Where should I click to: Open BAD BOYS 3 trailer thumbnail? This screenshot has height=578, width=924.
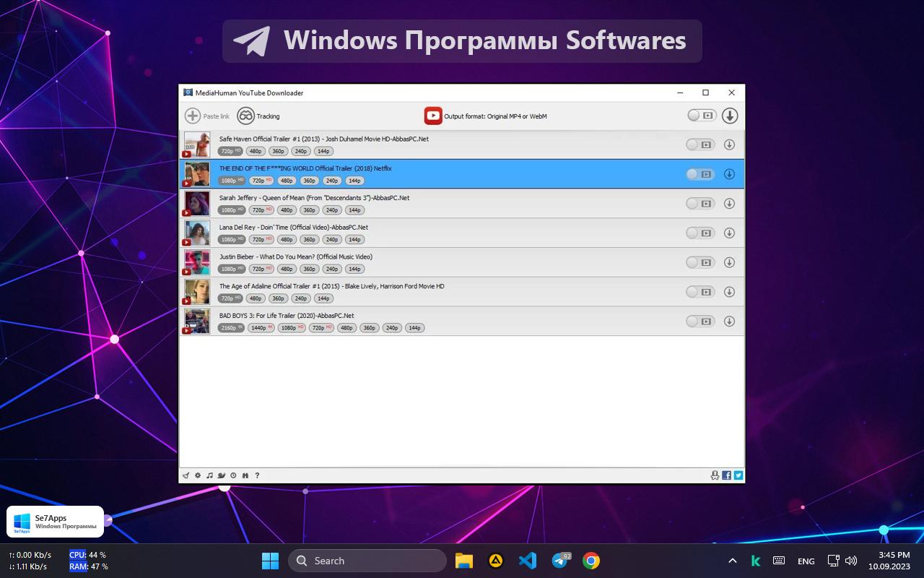point(196,322)
